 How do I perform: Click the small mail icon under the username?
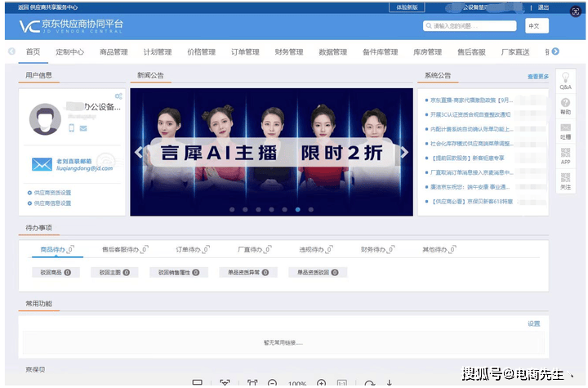click(83, 128)
